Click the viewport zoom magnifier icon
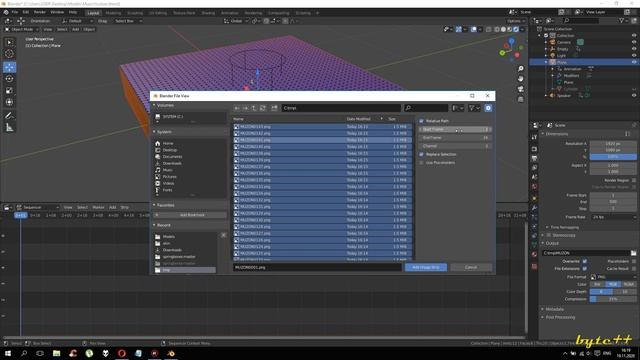 click(x=520, y=69)
